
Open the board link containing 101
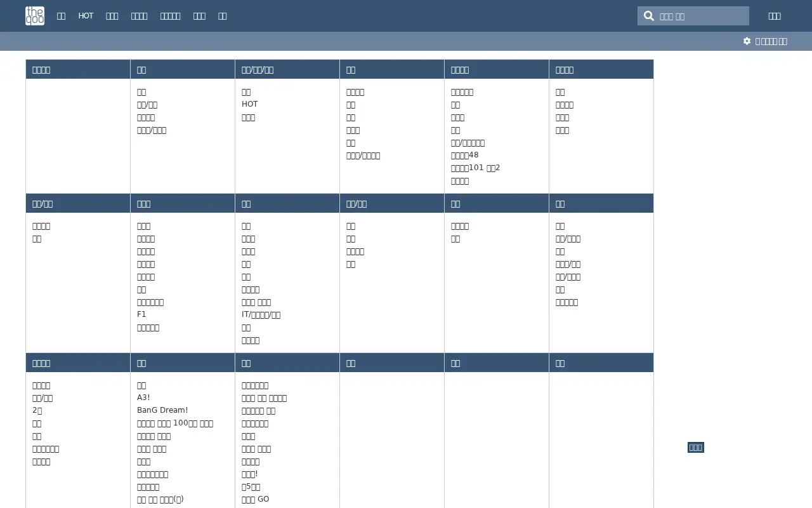(476, 168)
